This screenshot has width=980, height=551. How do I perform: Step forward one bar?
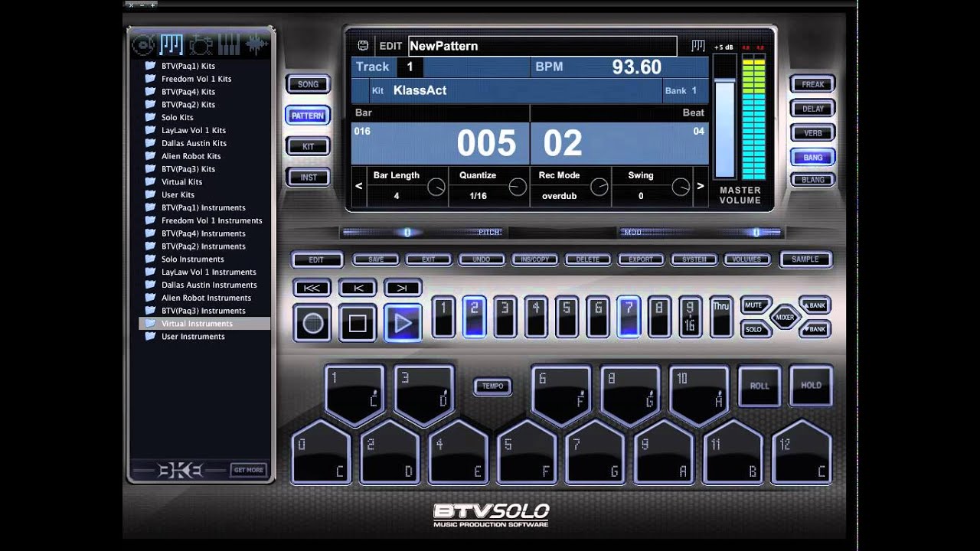(403, 288)
